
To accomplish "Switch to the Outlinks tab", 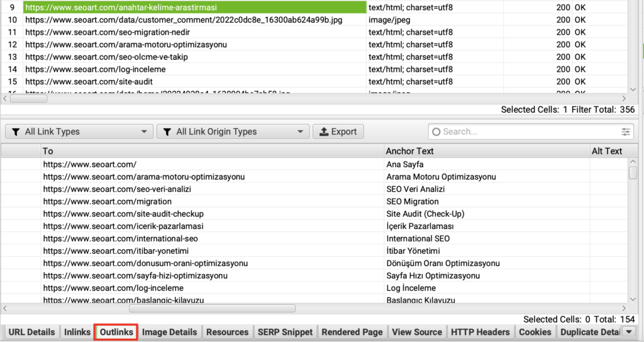I will pyautogui.click(x=116, y=332).
